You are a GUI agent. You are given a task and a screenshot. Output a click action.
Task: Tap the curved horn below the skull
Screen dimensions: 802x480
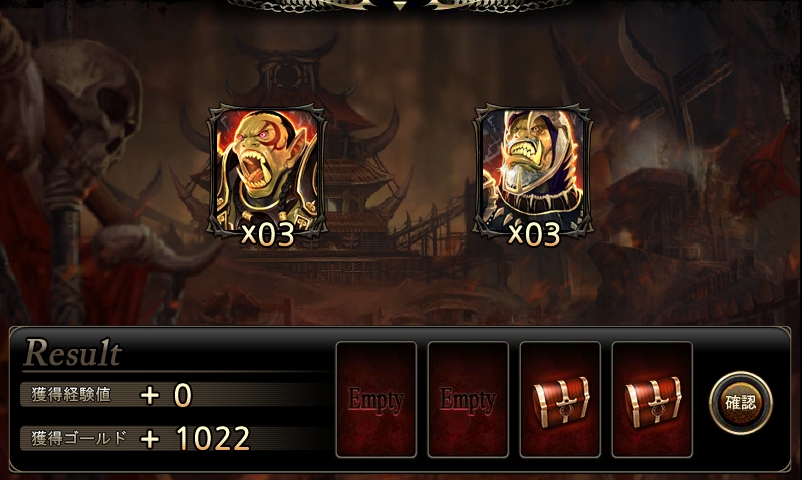pyautogui.click(x=153, y=246)
